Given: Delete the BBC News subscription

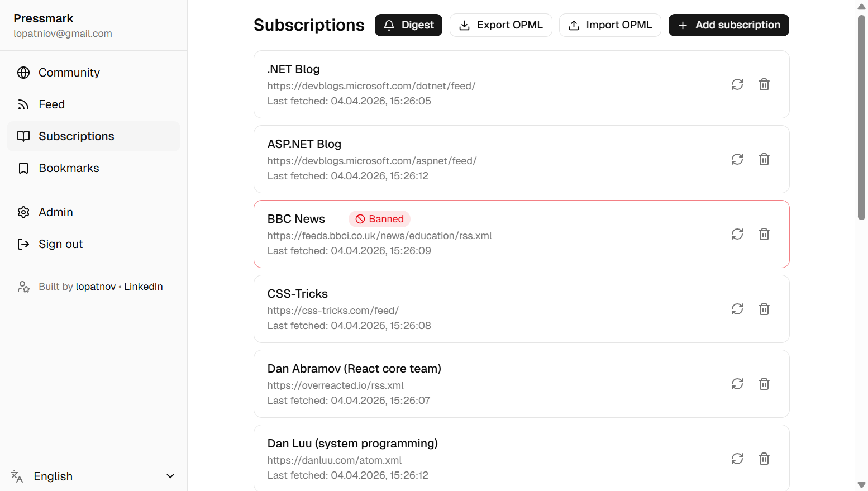Looking at the screenshot, I should pos(764,234).
